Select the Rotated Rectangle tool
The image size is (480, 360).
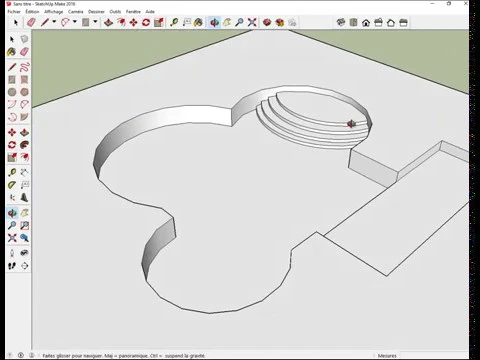24,80
